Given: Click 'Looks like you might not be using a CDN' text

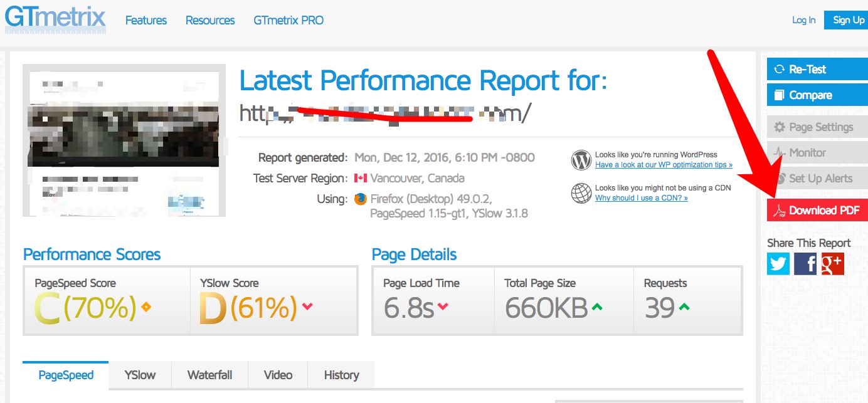Looking at the screenshot, I should pyautogui.click(x=663, y=188).
